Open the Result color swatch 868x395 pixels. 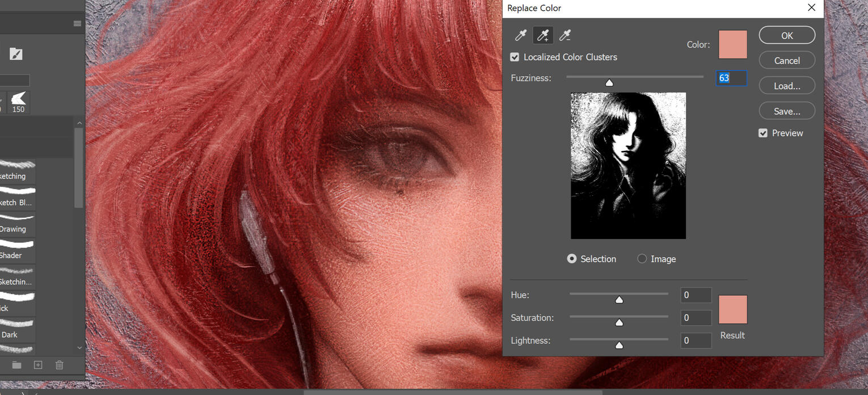(x=732, y=309)
